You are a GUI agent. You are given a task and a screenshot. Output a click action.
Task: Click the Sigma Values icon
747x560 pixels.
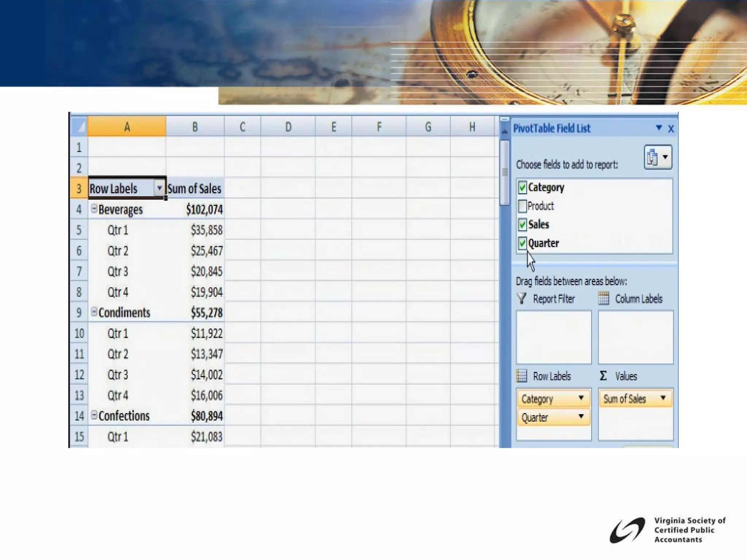coord(603,376)
